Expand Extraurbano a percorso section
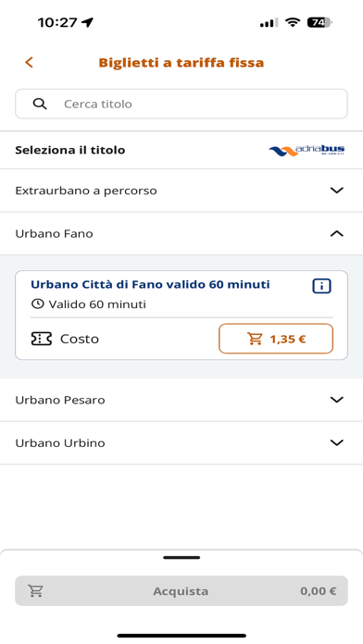 (181, 191)
